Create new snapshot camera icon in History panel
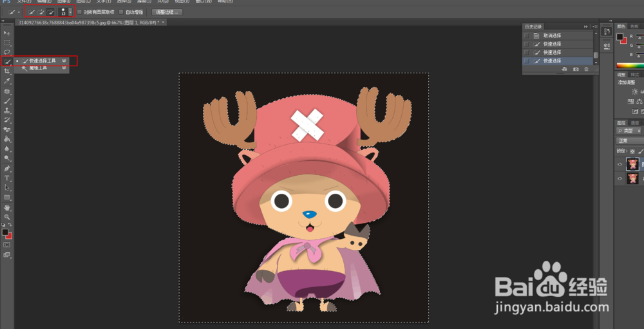This screenshot has width=644, height=329. point(576,70)
